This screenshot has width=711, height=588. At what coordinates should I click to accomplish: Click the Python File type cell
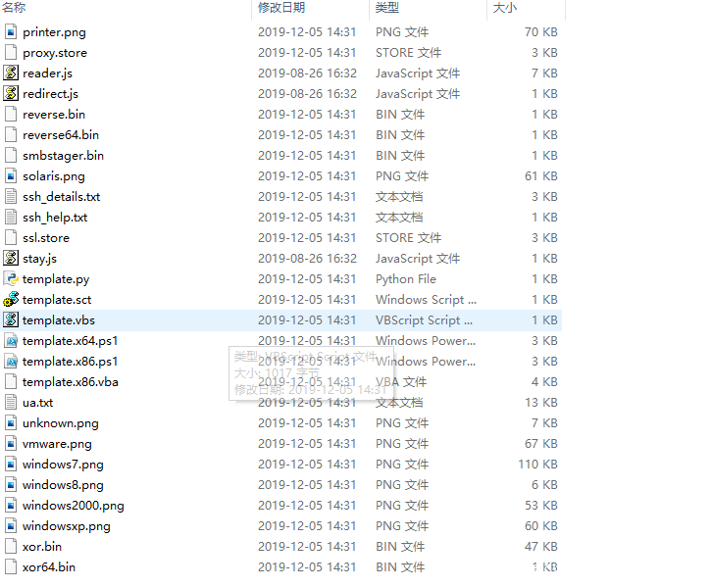[x=406, y=279]
